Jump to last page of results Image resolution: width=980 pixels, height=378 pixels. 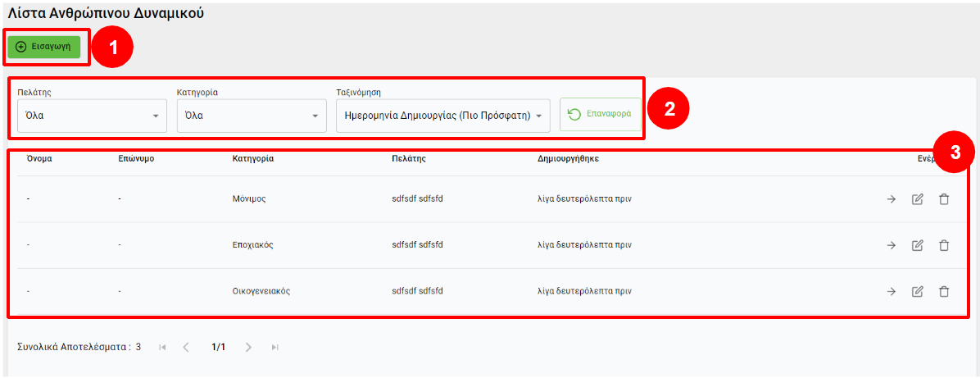(x=274, y=348)
